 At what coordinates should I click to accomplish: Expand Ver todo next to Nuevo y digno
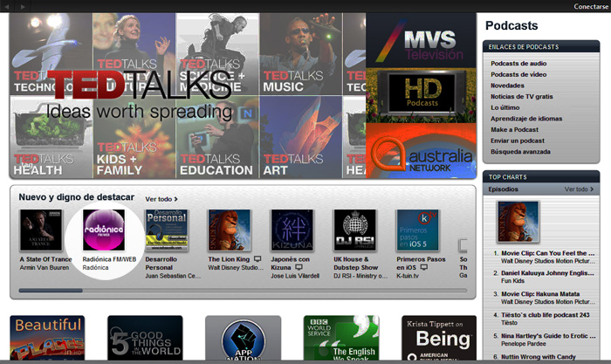158,199
